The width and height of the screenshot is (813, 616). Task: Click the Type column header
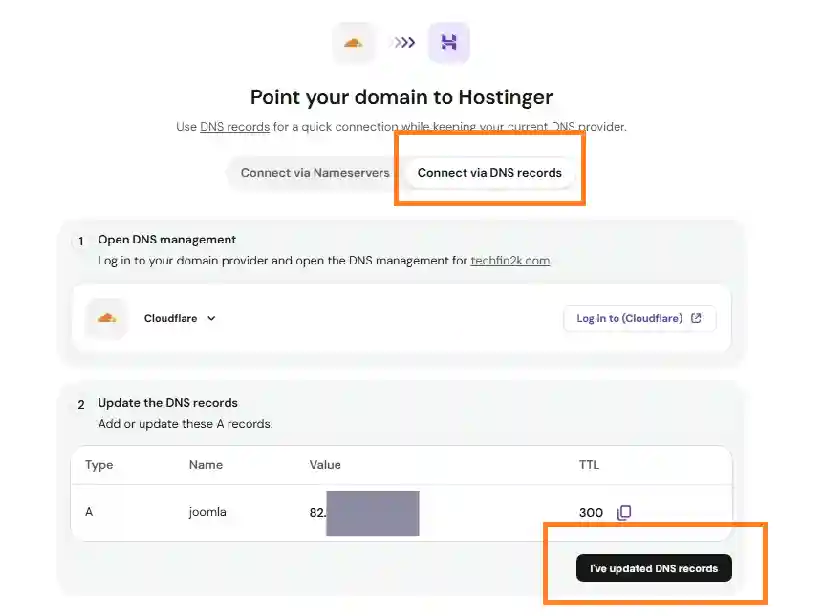(99, 465)
